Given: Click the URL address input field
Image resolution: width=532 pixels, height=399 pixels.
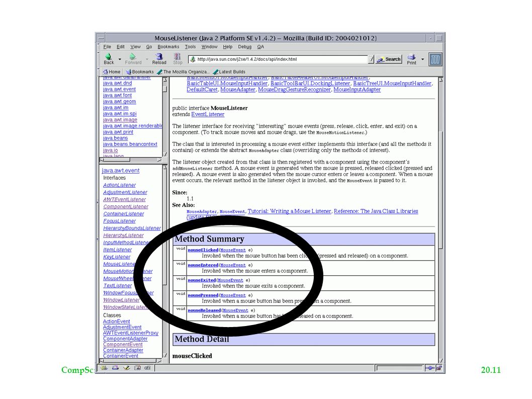Looking at the screenshot, I should [x=282, y=59].
